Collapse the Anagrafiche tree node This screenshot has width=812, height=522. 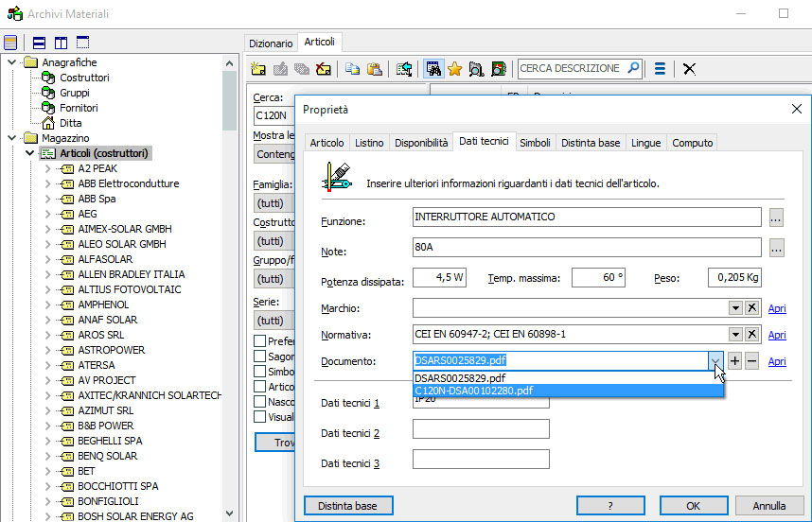[11, 62]
